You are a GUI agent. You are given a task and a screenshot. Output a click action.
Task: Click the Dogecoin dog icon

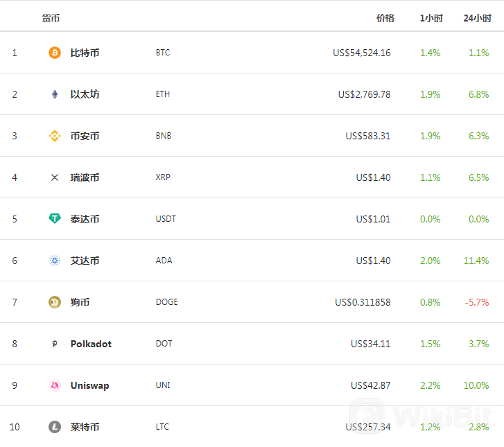point(55,302)
